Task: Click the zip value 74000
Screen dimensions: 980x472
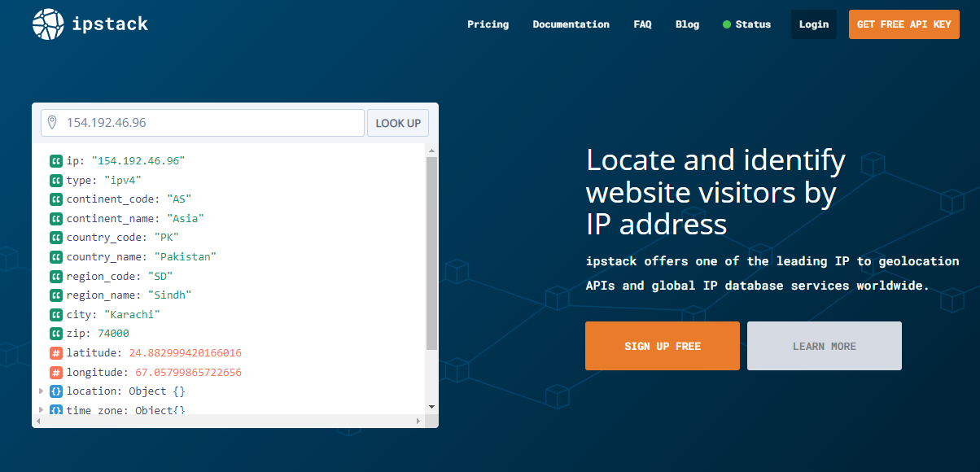Action: (113, 334)
